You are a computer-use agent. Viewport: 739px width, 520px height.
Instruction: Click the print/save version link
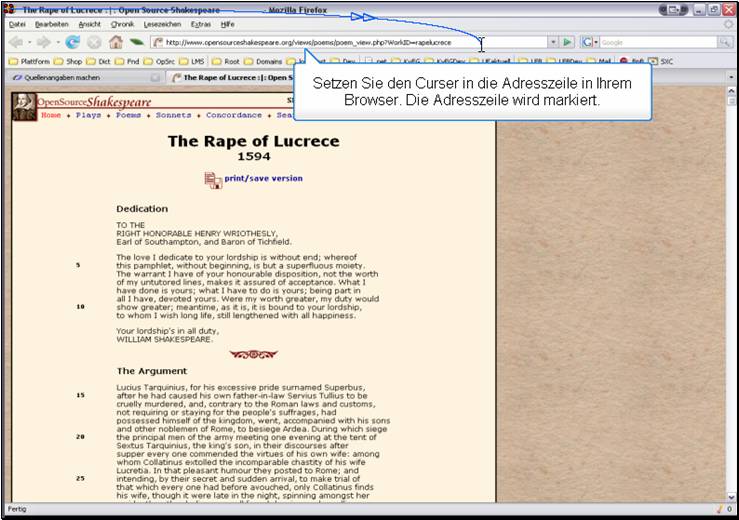(262, 178)
